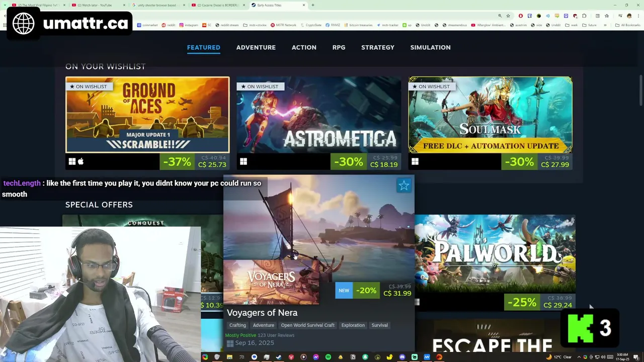Open the Chrome zoom magnifier icon

(x=500, y=16)
